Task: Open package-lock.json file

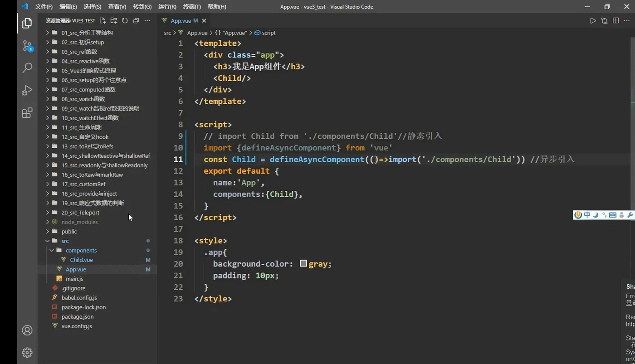Action: pyautogui.click(x=97, y=307)
